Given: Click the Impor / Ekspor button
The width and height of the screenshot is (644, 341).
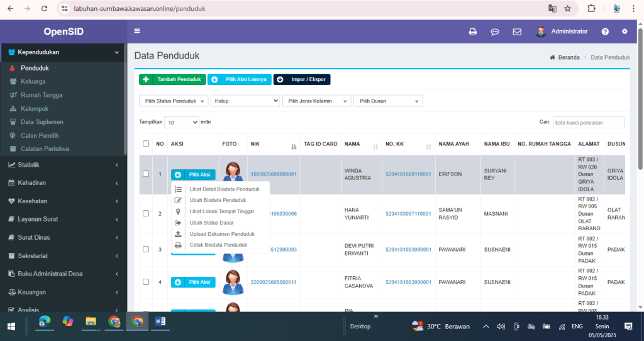Looking at the screenshot, I should click(x=302, y=79).
